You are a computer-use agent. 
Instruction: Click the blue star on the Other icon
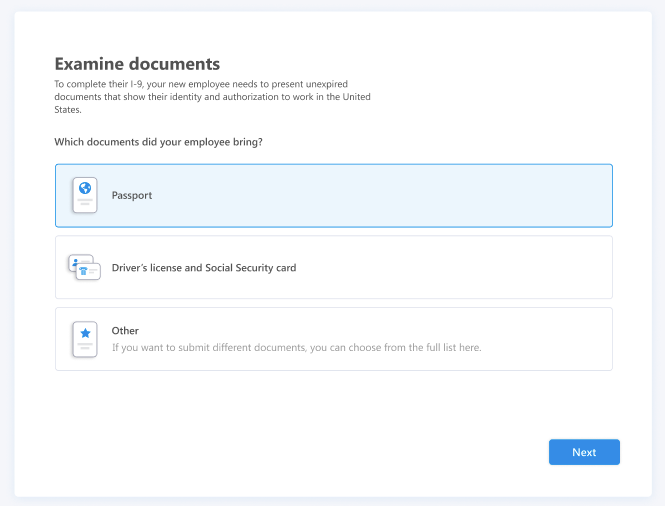[85, 333]
